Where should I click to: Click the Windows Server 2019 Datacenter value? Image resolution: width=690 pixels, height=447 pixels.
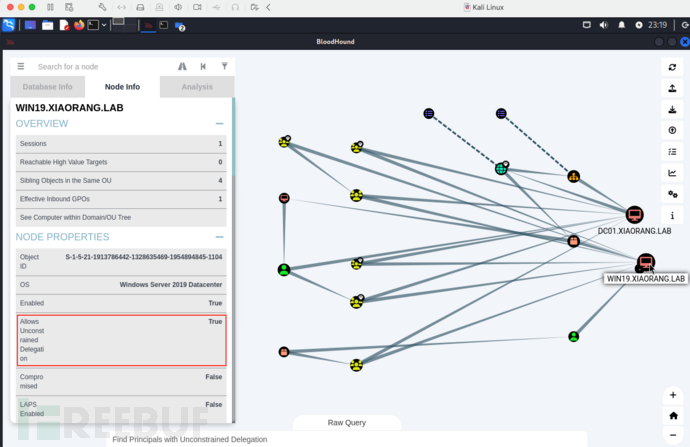171,285
